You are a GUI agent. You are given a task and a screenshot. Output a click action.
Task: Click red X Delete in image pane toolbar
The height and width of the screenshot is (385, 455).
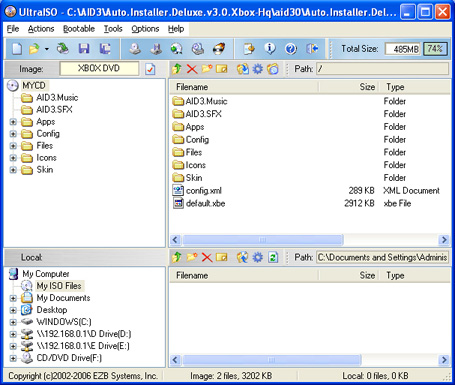[192, 69]
